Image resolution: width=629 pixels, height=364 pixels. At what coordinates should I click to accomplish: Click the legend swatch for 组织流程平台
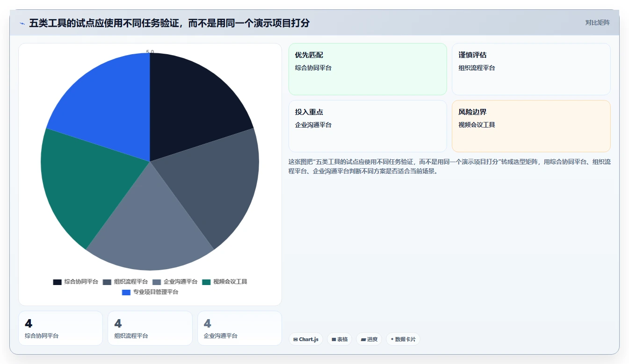[107, 282]
